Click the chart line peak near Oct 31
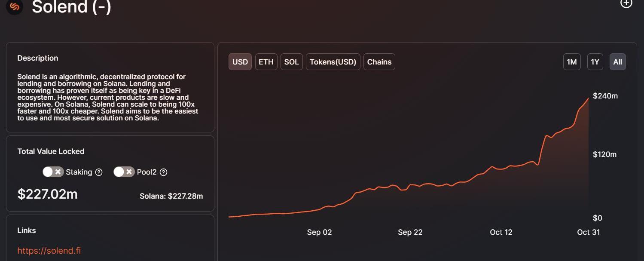This screenshot has width=644, height=261. [x=588, y=98]
